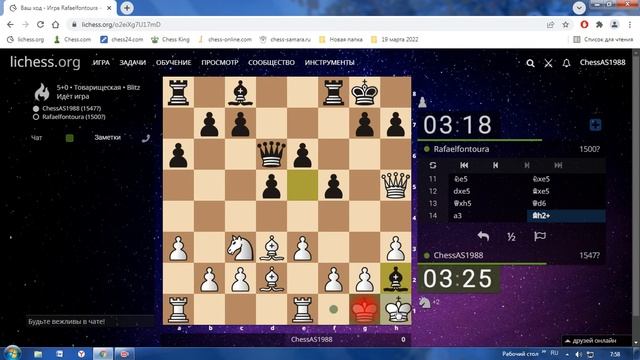The width and height of the screenshot is (640, 360).
Task: Open the ЗАДАЧИ menu
Action: [x=132, y=62]
